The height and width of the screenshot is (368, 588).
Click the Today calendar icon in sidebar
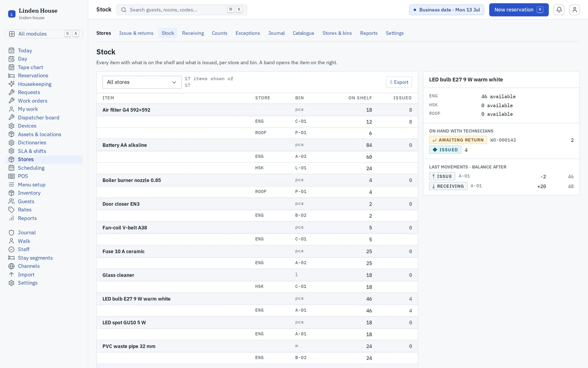[x=11, y=51]
